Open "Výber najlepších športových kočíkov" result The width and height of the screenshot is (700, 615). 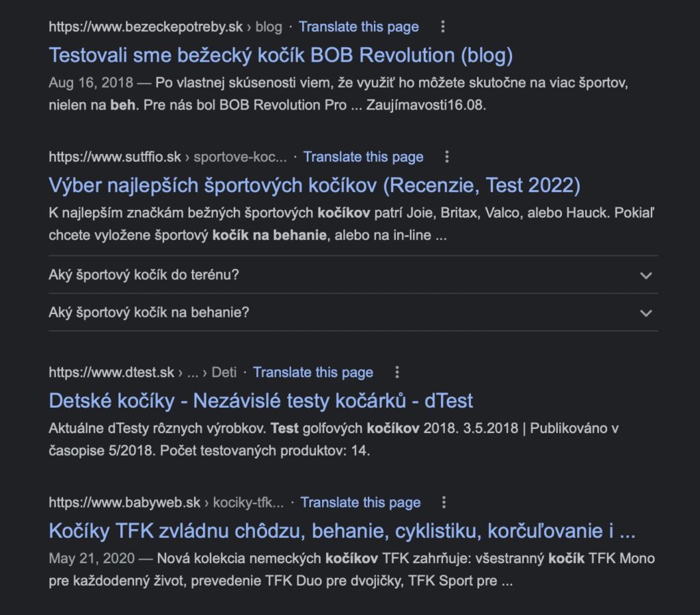(314, 185)
